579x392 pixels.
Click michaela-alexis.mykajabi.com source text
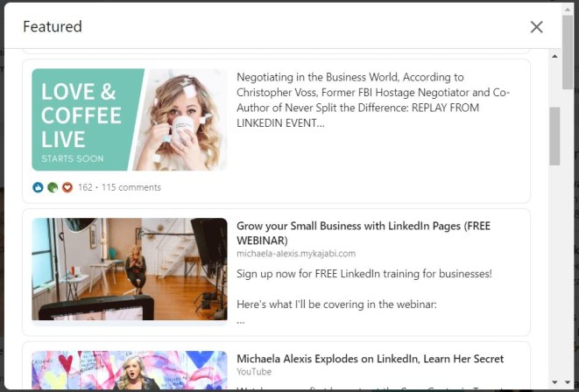[296, 254]
